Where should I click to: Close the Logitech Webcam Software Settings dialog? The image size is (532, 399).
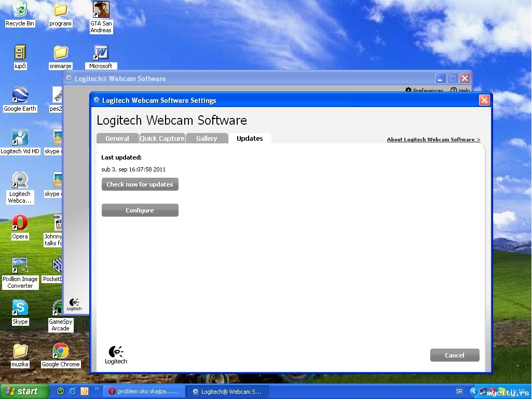484,100
